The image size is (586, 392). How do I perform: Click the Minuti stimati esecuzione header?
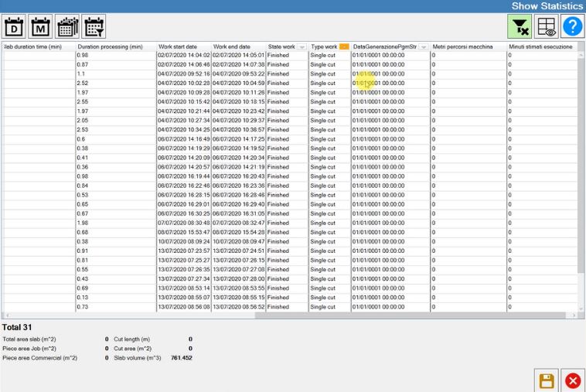[x=540, y=46]
